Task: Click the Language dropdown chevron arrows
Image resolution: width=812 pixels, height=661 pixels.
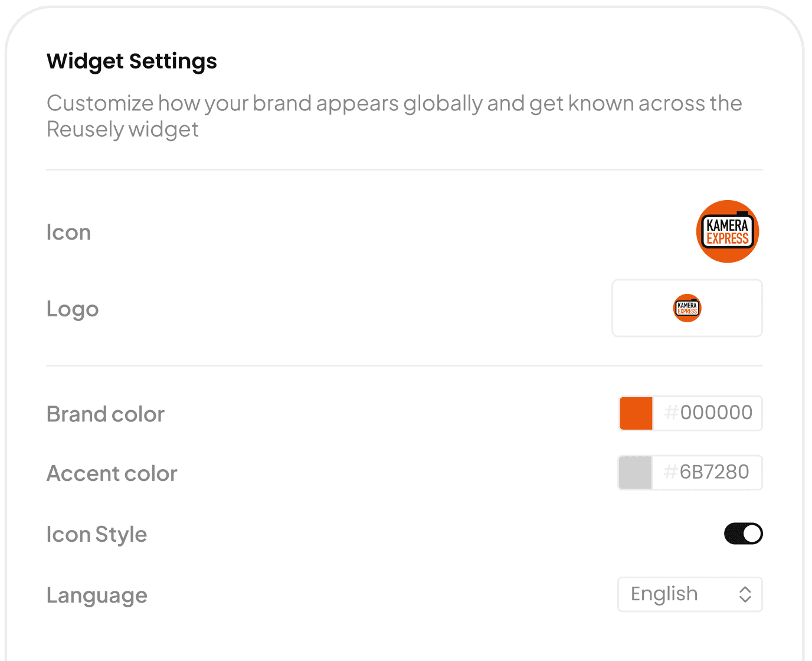Action: tap(745, 594)
